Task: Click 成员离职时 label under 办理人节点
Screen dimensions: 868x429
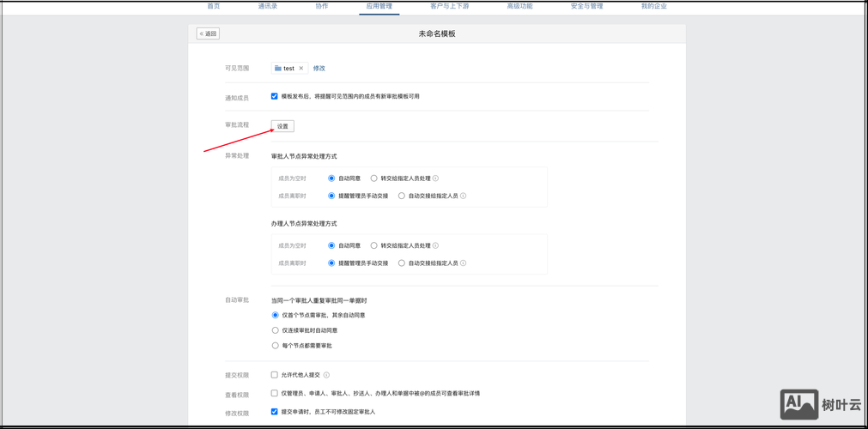Action: tap(292, 263)
